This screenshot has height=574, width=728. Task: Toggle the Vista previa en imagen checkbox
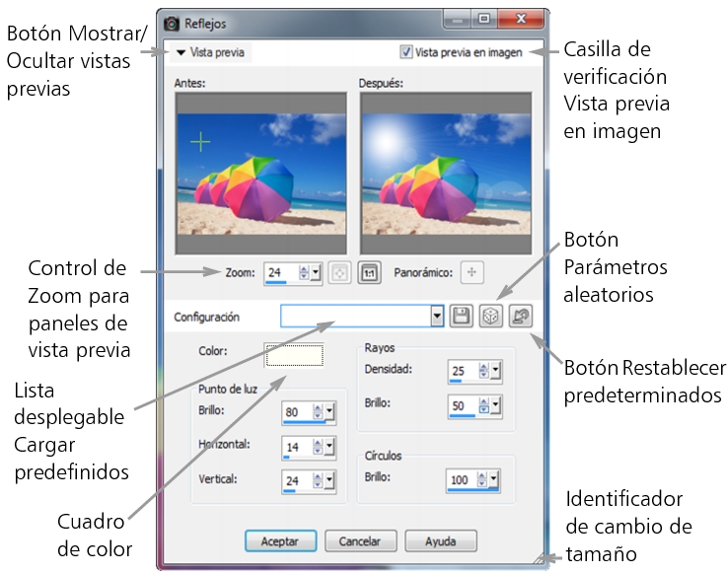405,52
